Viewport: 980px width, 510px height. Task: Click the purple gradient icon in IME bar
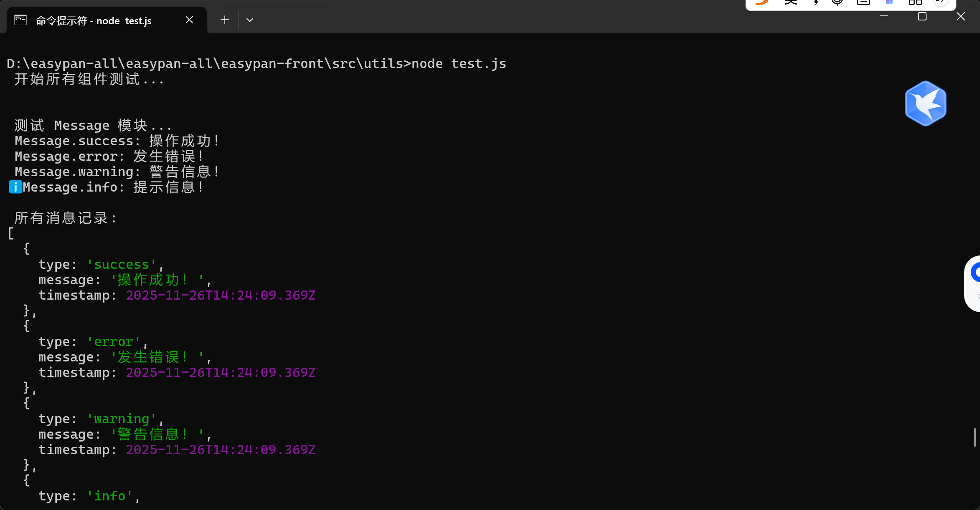(x=889, y=3)
